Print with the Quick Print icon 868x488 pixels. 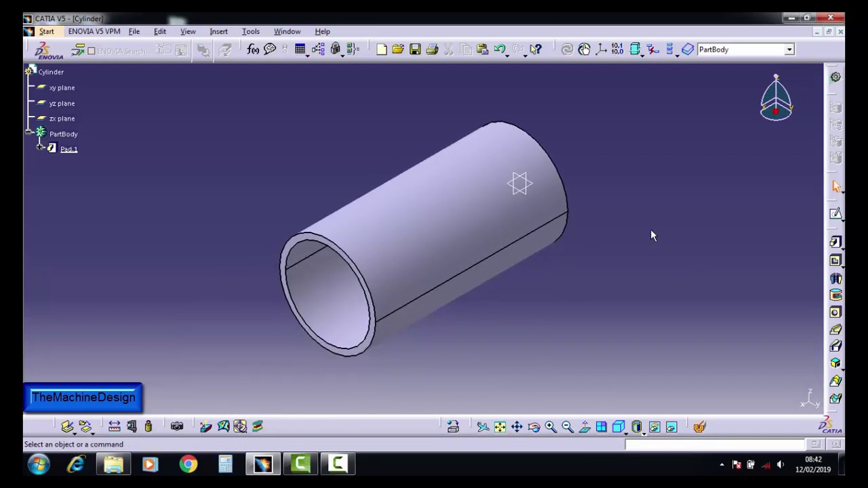tap(432, 49)
